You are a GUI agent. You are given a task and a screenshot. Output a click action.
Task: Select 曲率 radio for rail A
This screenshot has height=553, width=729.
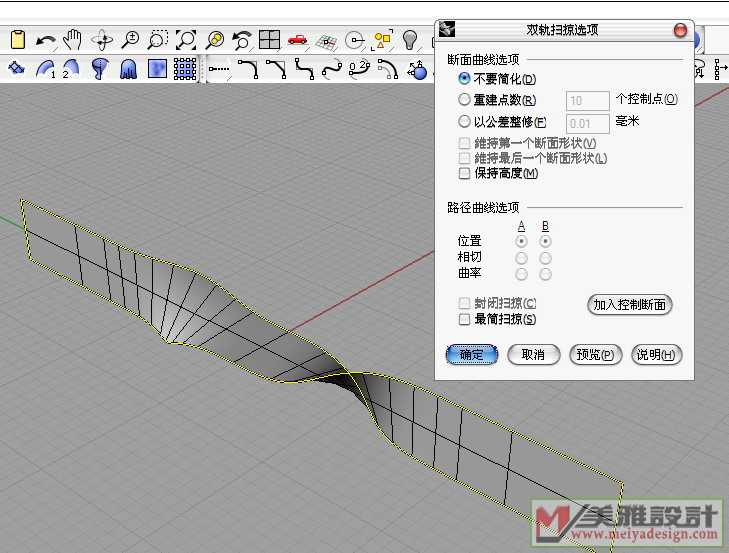[x=522, y=274]
